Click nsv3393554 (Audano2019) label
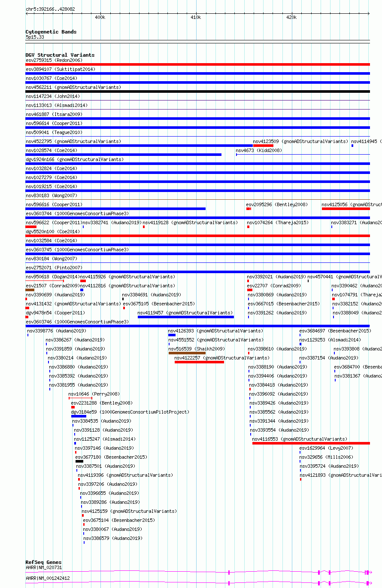This screenshot has height=588, width=382. (x=279, y=430)
